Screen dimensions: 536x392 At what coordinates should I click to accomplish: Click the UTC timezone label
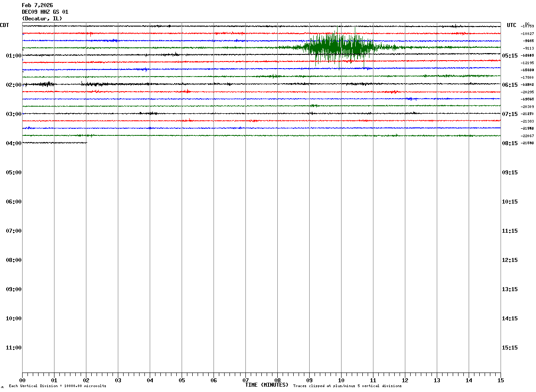[x=512, y=25]
